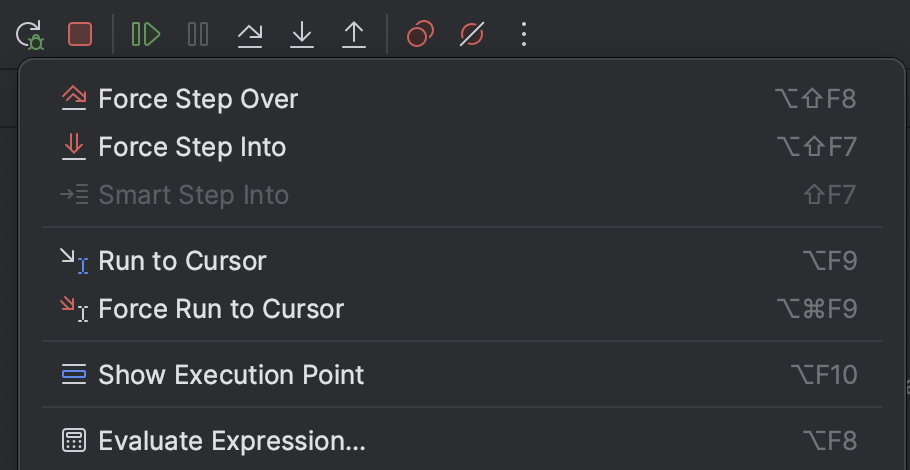Open View Breakpoints with the double-circle icon
The height and width of the screenshot is (470, 910).
[420, 35]
